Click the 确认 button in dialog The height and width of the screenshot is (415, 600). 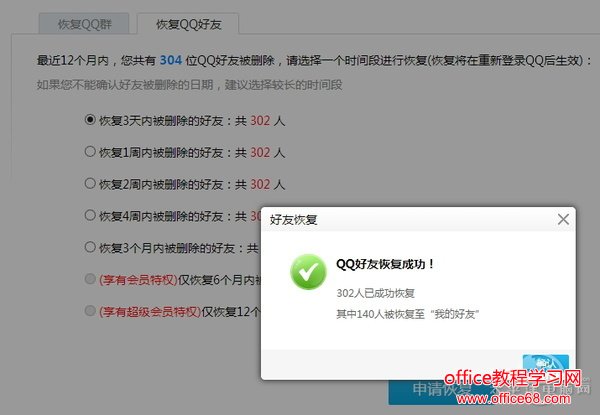(546, 363)
